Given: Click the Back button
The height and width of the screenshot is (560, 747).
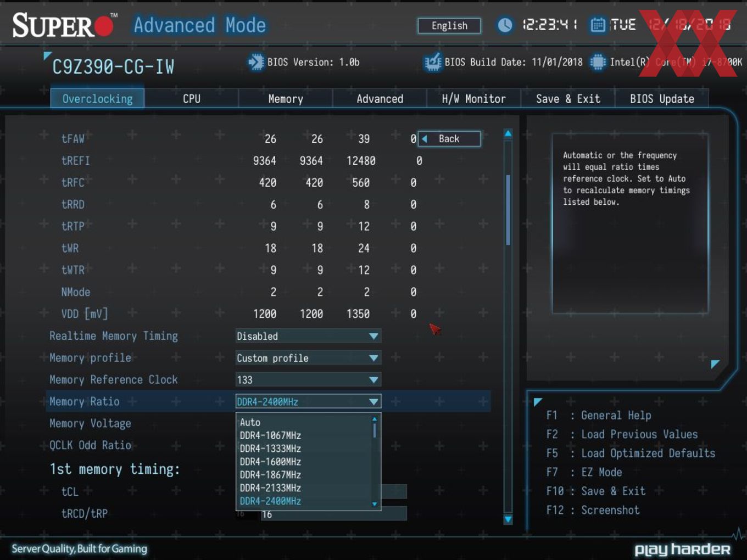Looking at the screenshot, I should coord(449,139).
